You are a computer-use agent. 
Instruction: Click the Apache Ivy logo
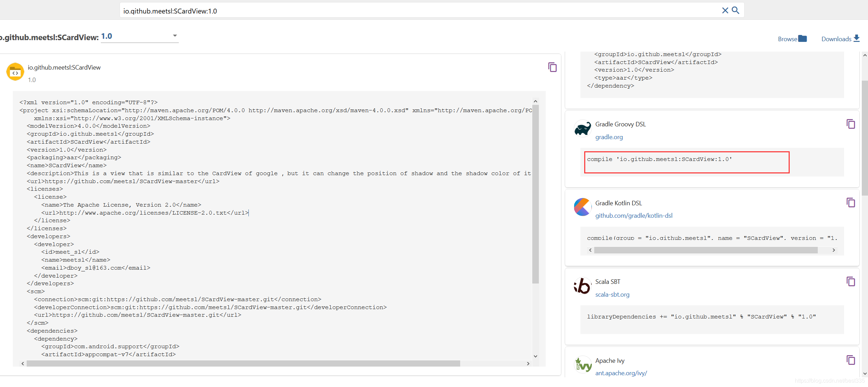click(x=583, y=365)
